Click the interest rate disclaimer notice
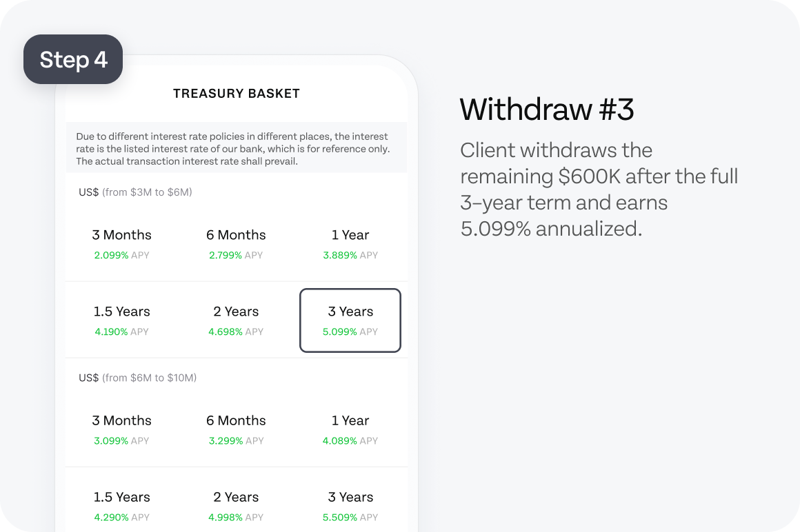The image size is (800, 532). coord(237,148)
